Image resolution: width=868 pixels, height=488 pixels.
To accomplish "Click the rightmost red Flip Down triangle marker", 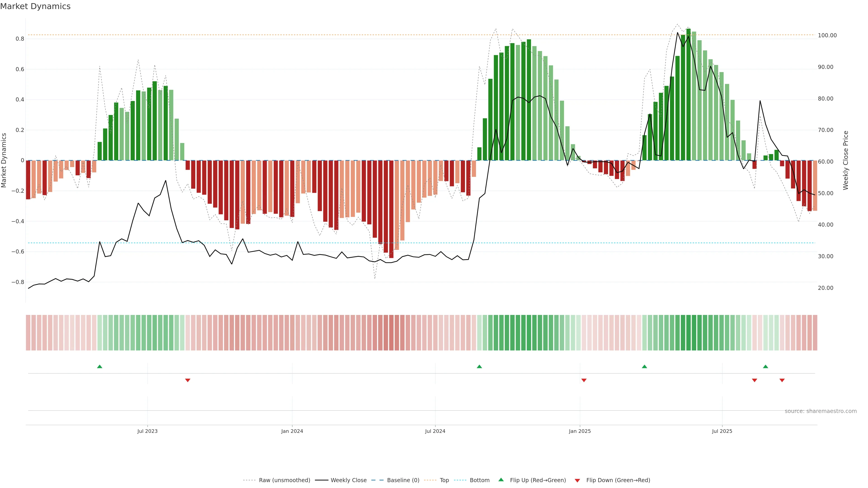I will (x=782, y=380).
